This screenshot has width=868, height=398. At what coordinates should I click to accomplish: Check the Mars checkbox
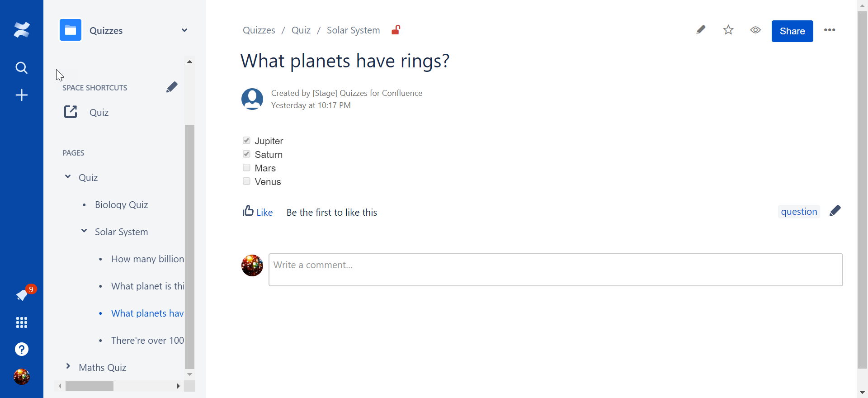246,168
